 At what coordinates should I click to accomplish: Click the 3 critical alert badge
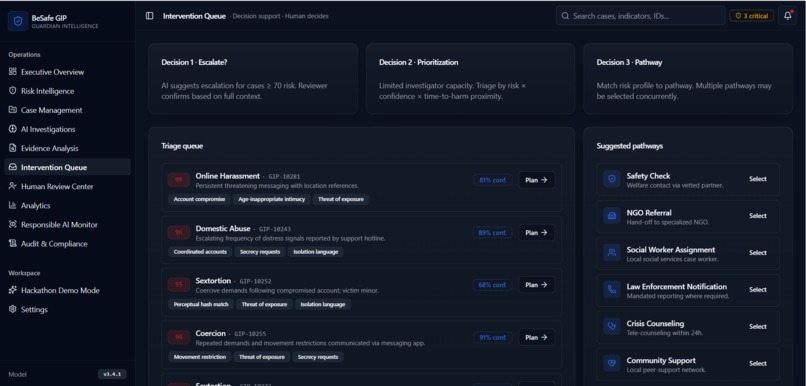tap(752, 16)
